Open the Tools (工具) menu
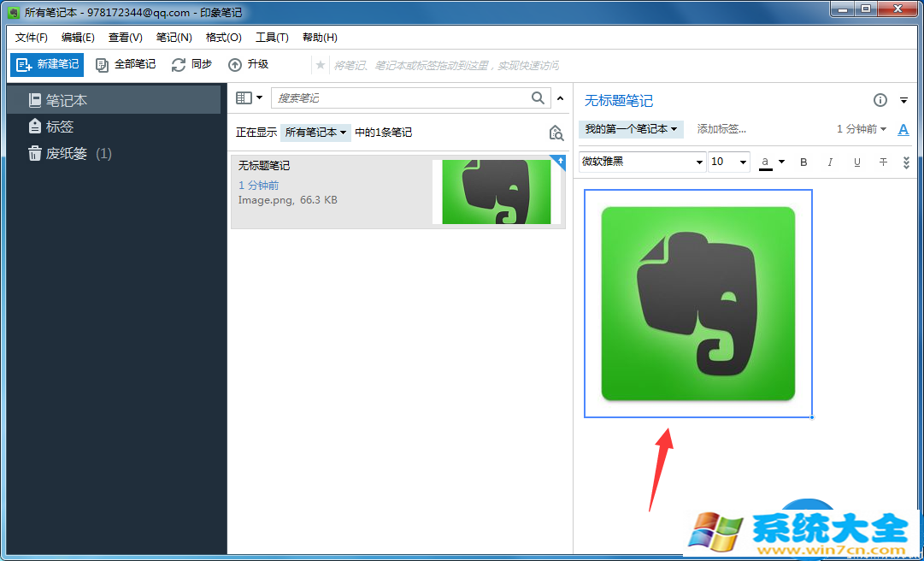 pos(272,37)
